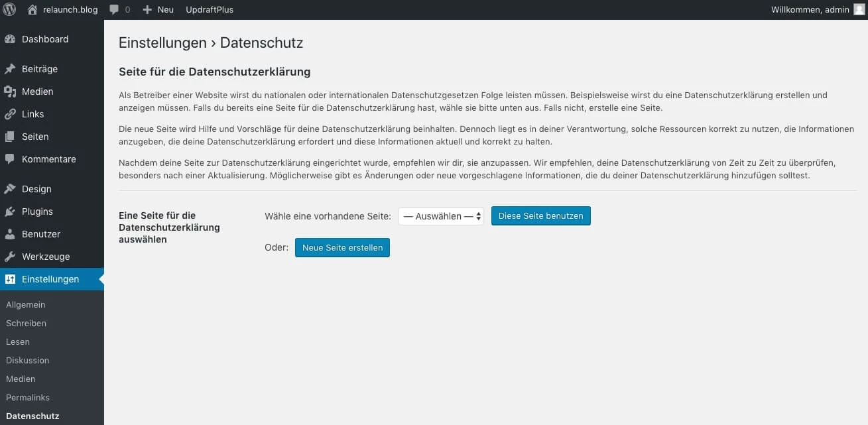868x425 pixels.
Task: Click the Beiträge pin icon
Action: tap(10, 69)
